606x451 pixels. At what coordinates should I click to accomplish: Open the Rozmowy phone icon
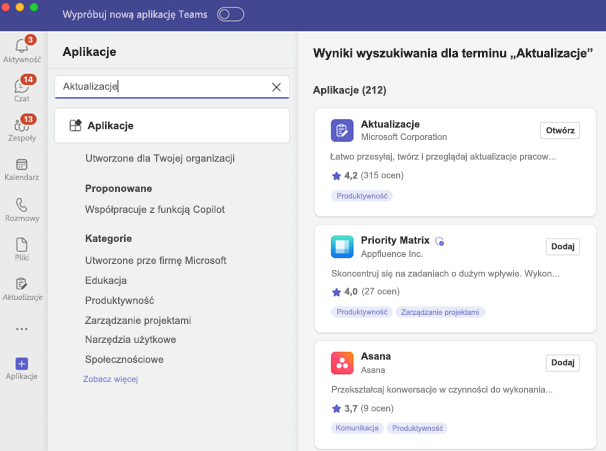21,205
